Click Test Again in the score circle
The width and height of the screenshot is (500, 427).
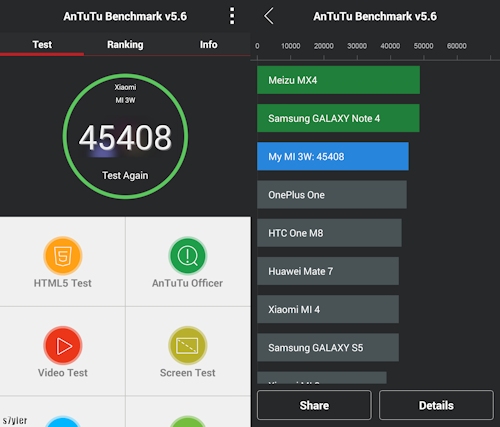click(125, 175)
